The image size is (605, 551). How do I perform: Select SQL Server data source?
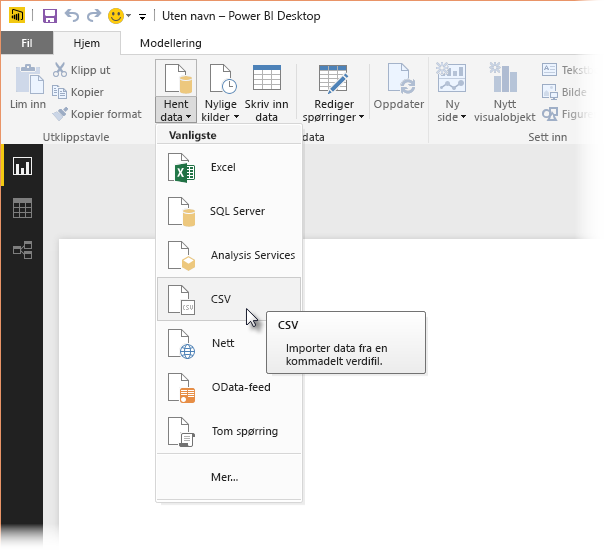point(229,211)
